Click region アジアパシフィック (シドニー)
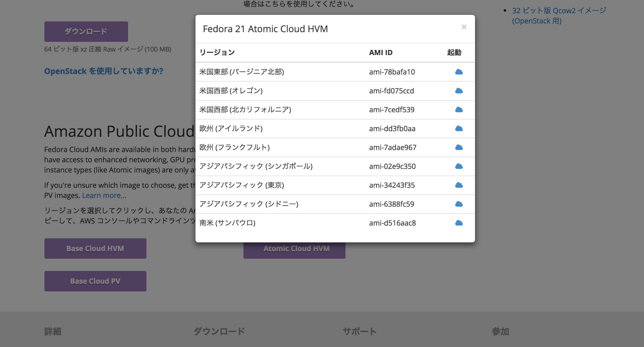This screenshot has height=347, width=644. click(x=249, y=204)
